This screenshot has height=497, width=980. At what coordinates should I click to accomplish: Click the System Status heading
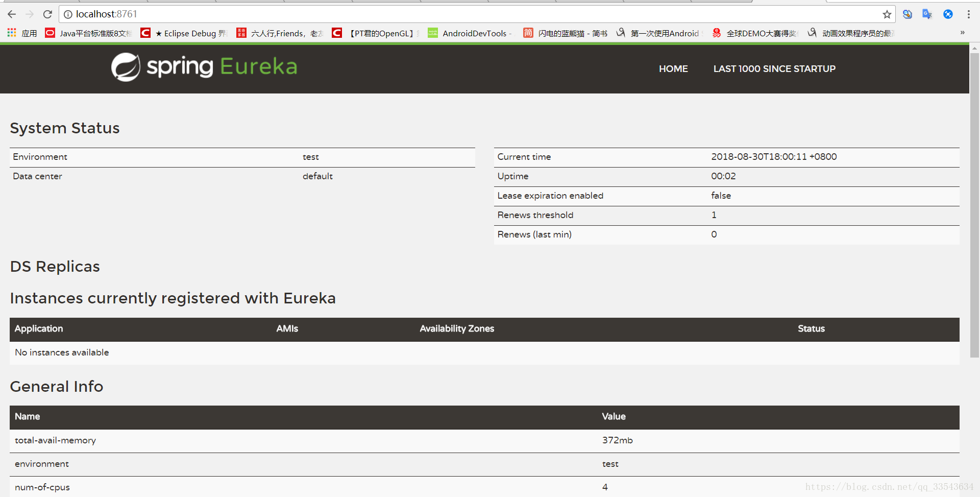coord(65,128)
